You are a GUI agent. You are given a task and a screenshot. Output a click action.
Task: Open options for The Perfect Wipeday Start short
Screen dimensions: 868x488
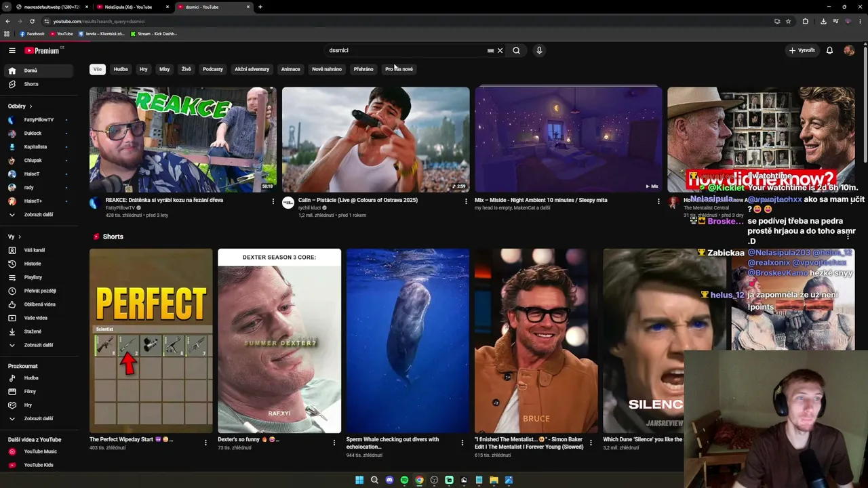point(205,443)
